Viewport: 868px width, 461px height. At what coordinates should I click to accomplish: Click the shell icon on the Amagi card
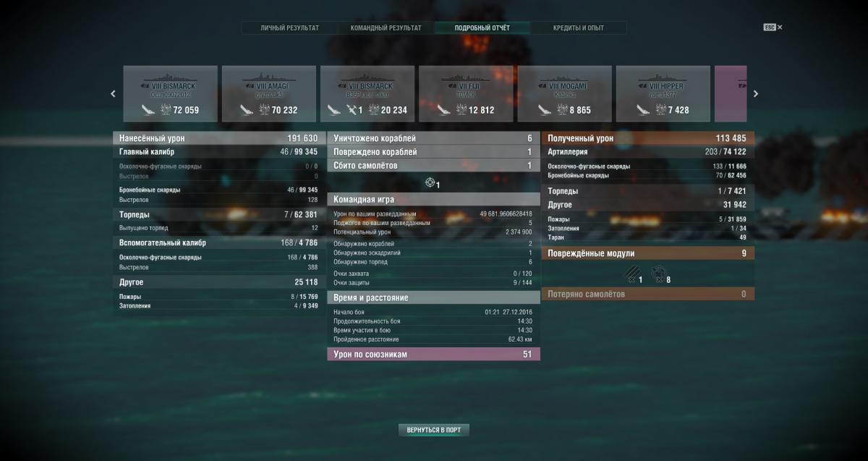coord(247,110)
